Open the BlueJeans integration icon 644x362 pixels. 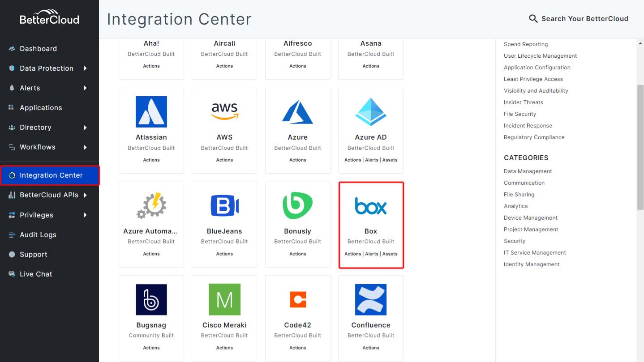pos(224,206)
